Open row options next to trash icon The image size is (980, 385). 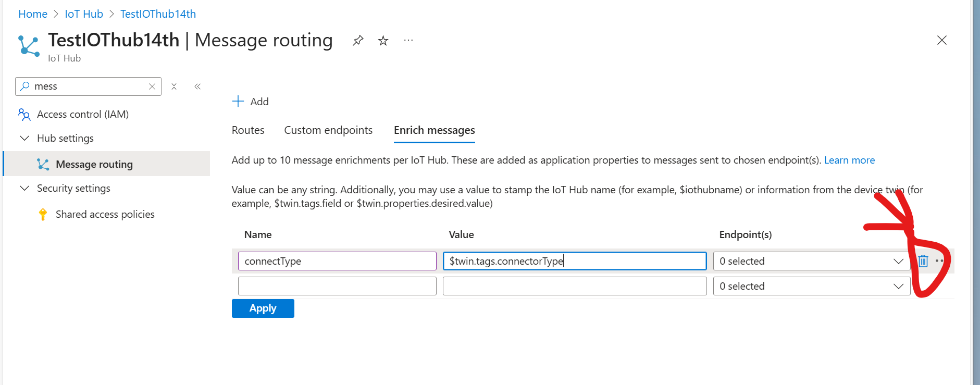pyautogui.click(x=939, y=261)
